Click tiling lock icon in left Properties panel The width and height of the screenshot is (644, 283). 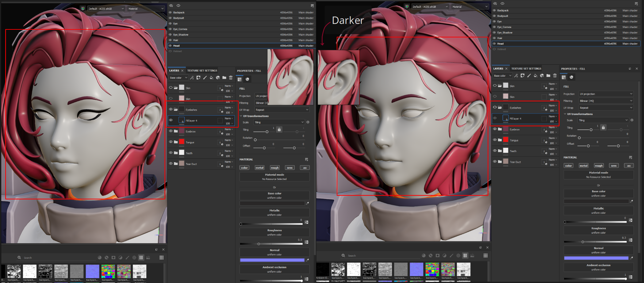[279, 130]
